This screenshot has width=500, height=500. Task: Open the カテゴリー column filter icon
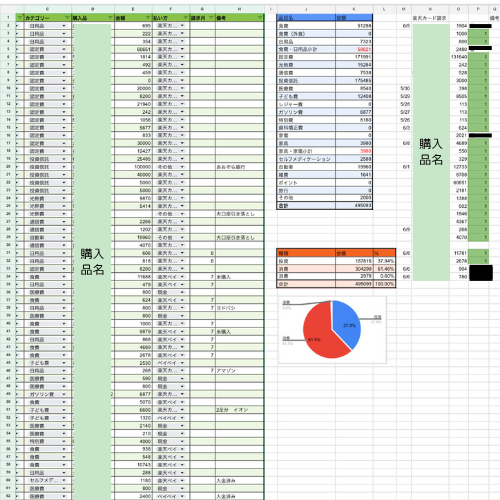68,18
